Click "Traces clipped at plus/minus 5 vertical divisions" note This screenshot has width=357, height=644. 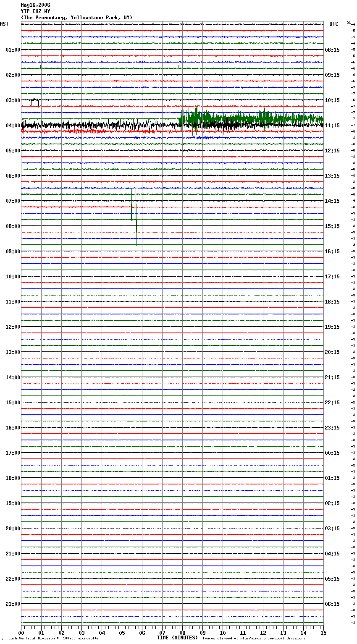click(254, 638)
